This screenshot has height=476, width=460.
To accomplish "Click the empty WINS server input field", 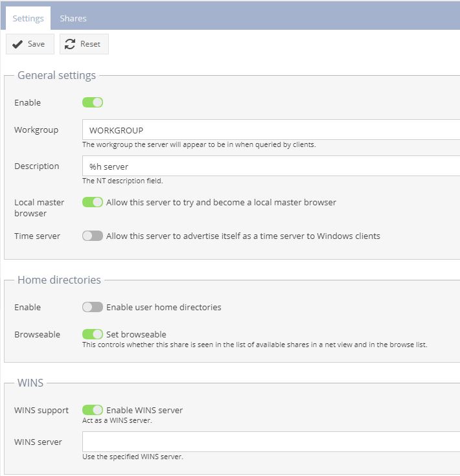I will pyautogui.click(x=271, y=442).
